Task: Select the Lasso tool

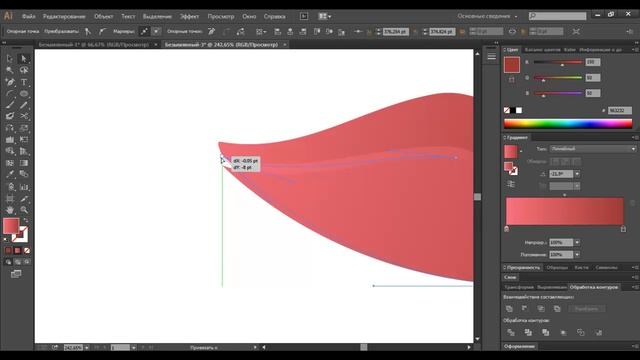Action: pos(24,70)
